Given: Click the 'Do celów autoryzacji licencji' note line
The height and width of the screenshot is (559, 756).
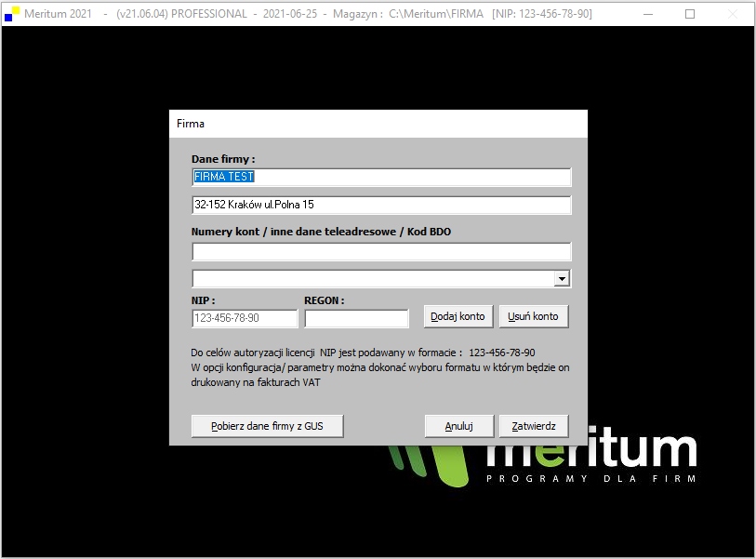Looking at the screenshot, I should pos(363,353).
